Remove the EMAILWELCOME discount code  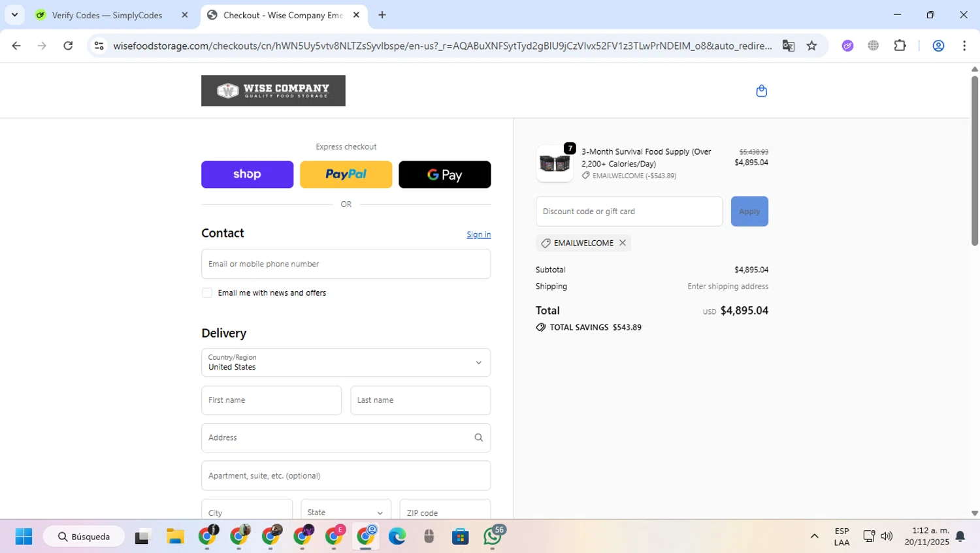623,243
